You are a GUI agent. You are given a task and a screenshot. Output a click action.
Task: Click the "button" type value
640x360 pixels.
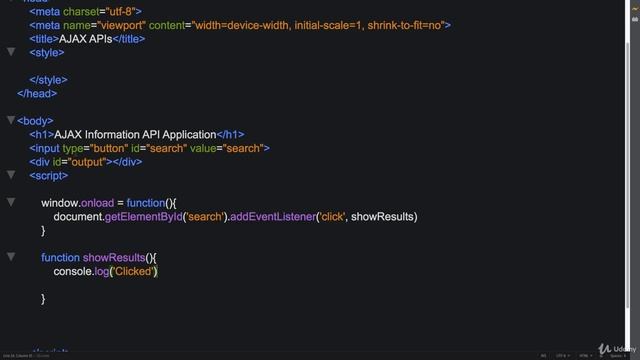point(109,148)
